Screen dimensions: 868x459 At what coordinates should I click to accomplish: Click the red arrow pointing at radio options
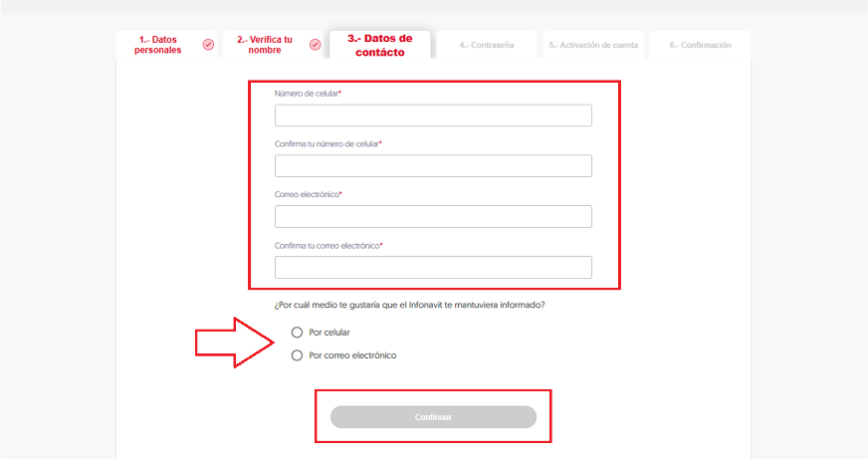[x=235, y=343]
